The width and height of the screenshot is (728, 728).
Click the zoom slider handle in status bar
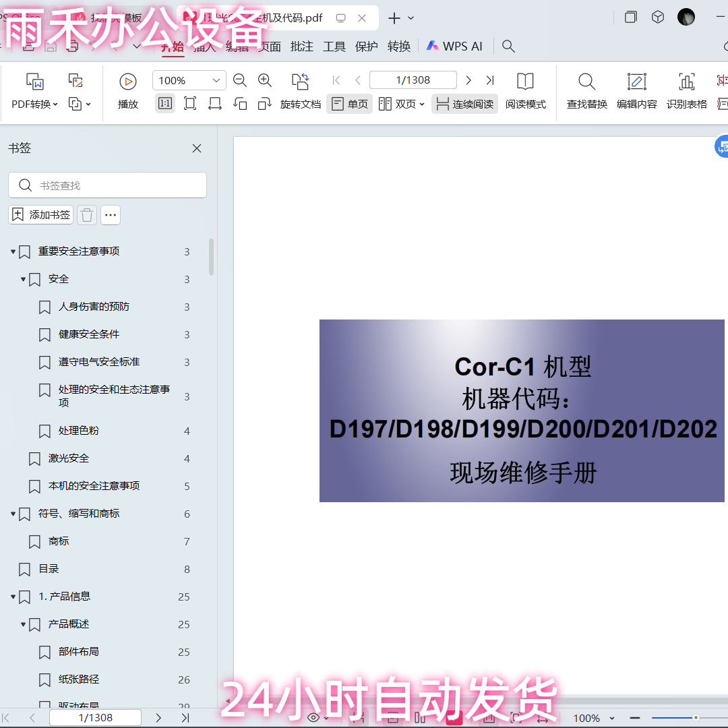tap(696, 718)
